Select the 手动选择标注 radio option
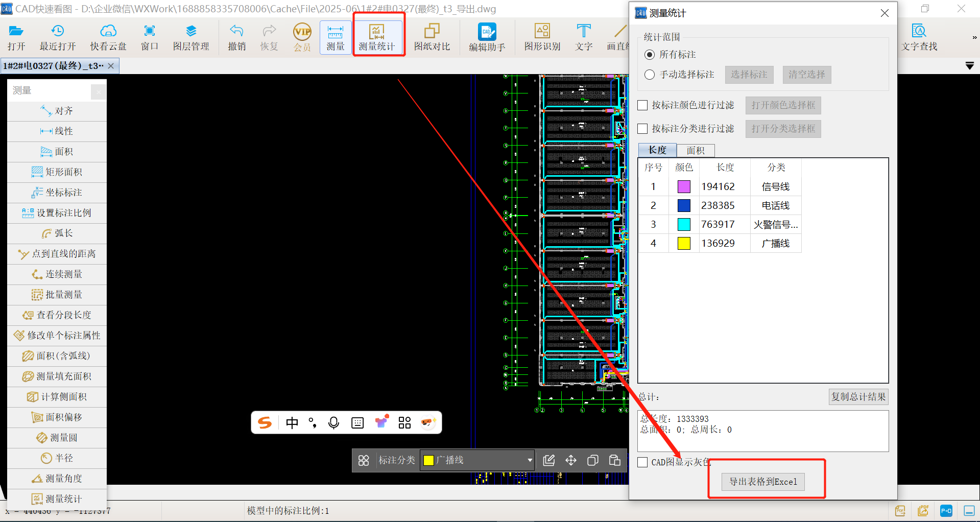The width and height of the screenshot is (980, 522). click(x=650, y=75)
